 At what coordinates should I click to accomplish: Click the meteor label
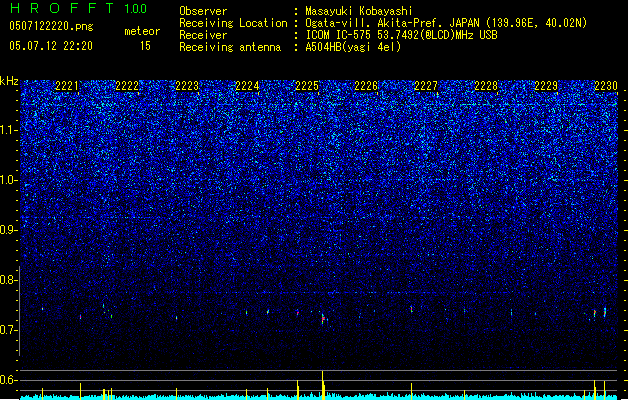(142, 31)
